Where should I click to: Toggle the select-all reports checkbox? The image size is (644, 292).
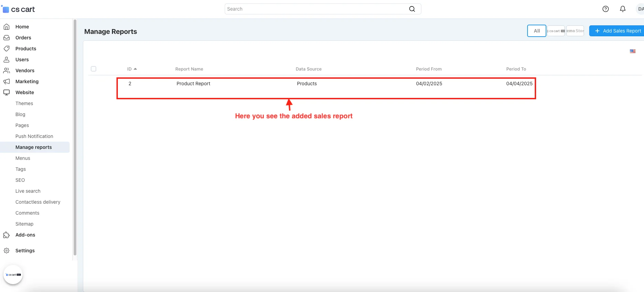click(94, 69)
